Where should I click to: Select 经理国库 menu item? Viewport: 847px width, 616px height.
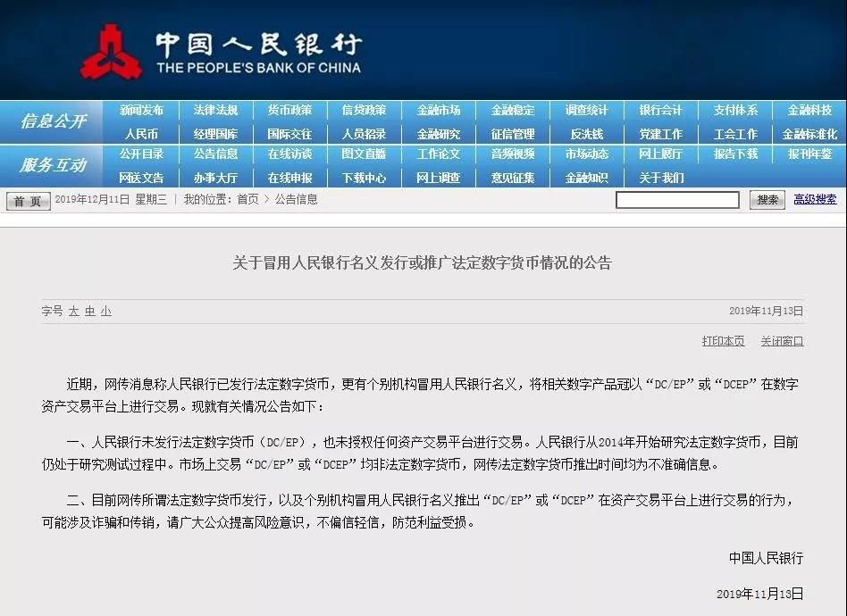(215, 134)
